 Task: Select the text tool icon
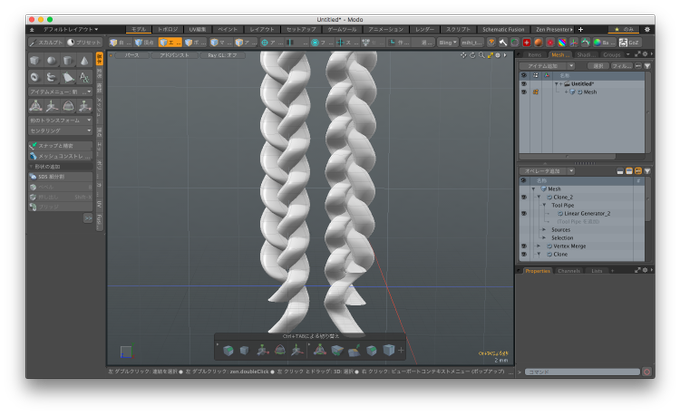(84, 77)
